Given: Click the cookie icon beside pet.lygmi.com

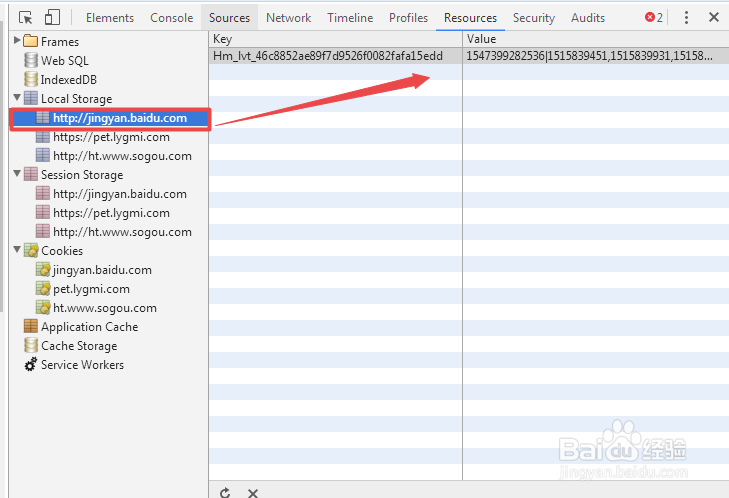Looking at the screenshot, I should [43, 288].
